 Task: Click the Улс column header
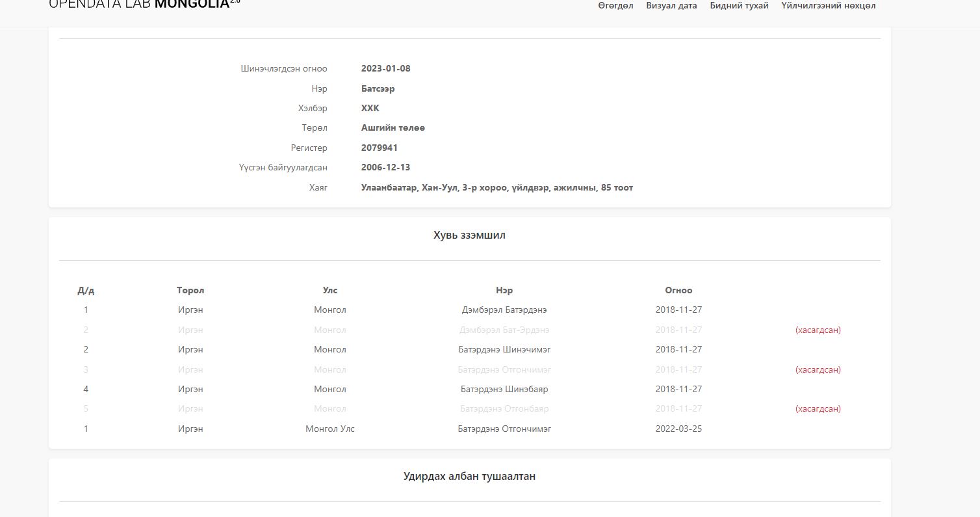330,290
